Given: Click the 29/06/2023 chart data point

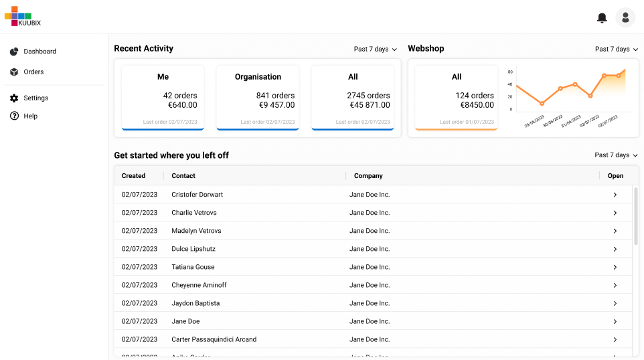Looking at the screenshot, I should (x=542, y=104).
